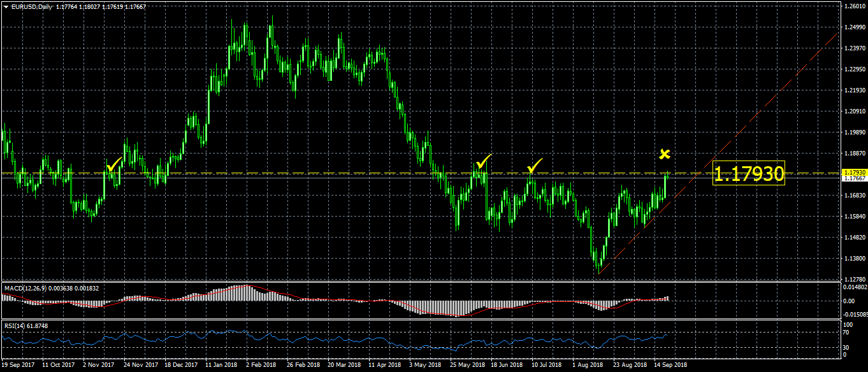The image size is (868, 372).
Task: Click the 1.26010 level on the price scale
Action: [854, 6]
